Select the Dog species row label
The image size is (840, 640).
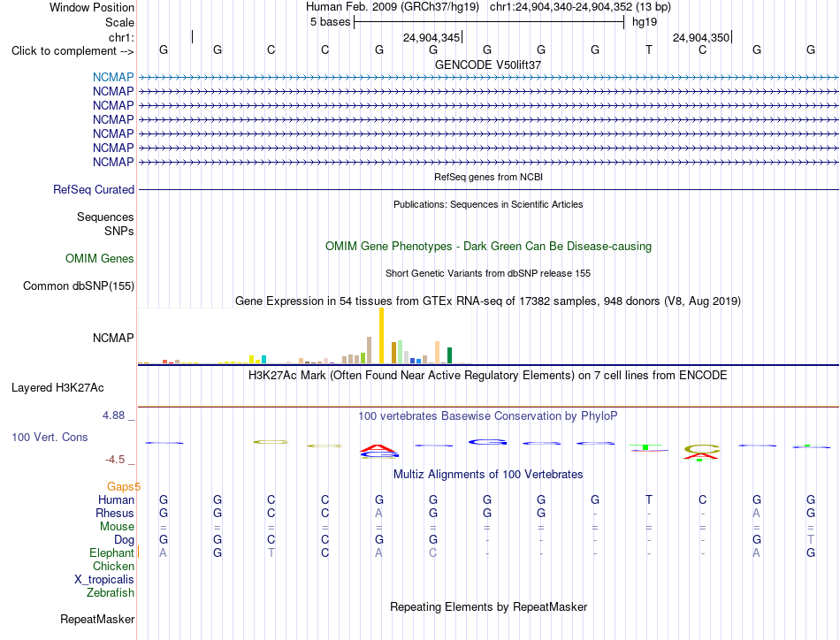125,540
